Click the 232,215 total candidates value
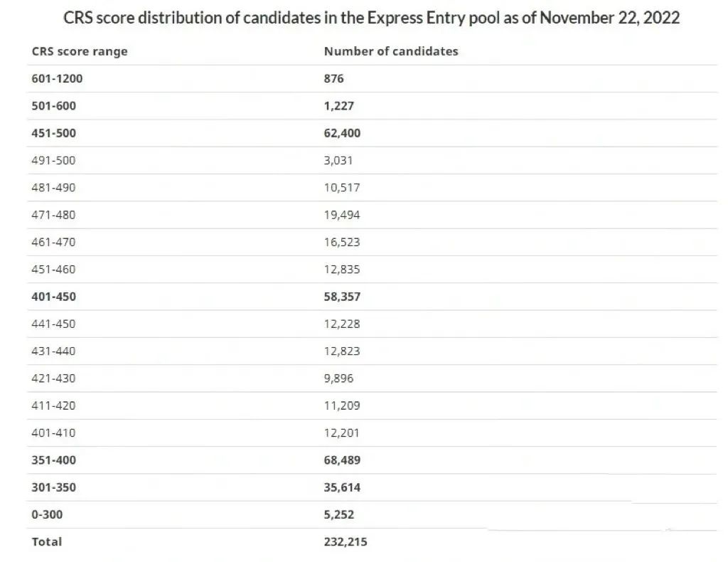The width and height of the screenshot is (728, 562). click(346, 541)
